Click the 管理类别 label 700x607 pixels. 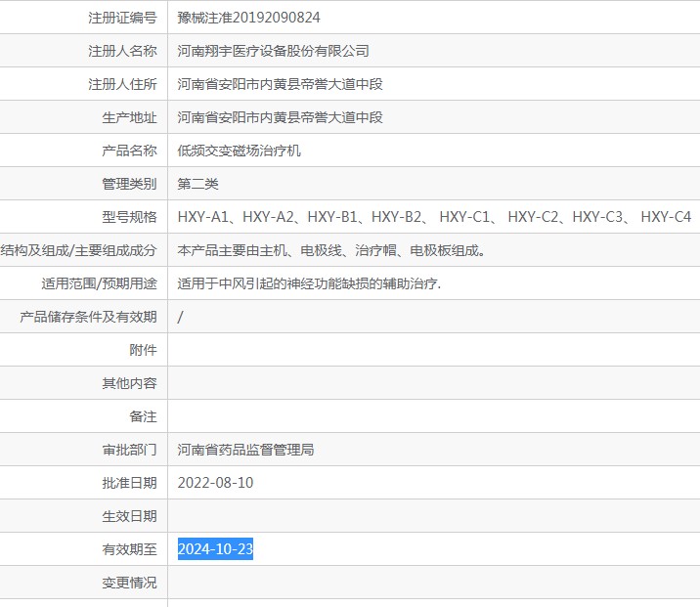click(x=129, y=184)
